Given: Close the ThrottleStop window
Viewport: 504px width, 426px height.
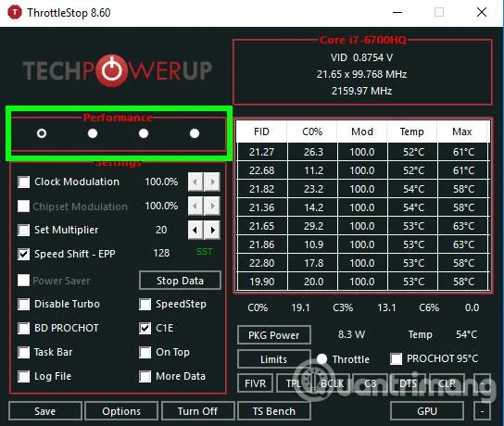Looking at the screenshot, I should tap(482, 13).
